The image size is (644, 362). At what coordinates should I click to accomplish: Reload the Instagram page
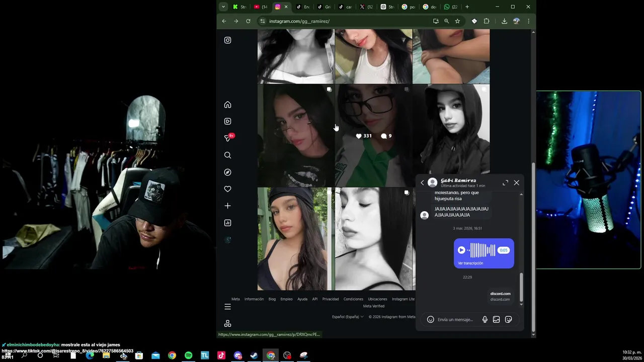(x=248, y=21)
